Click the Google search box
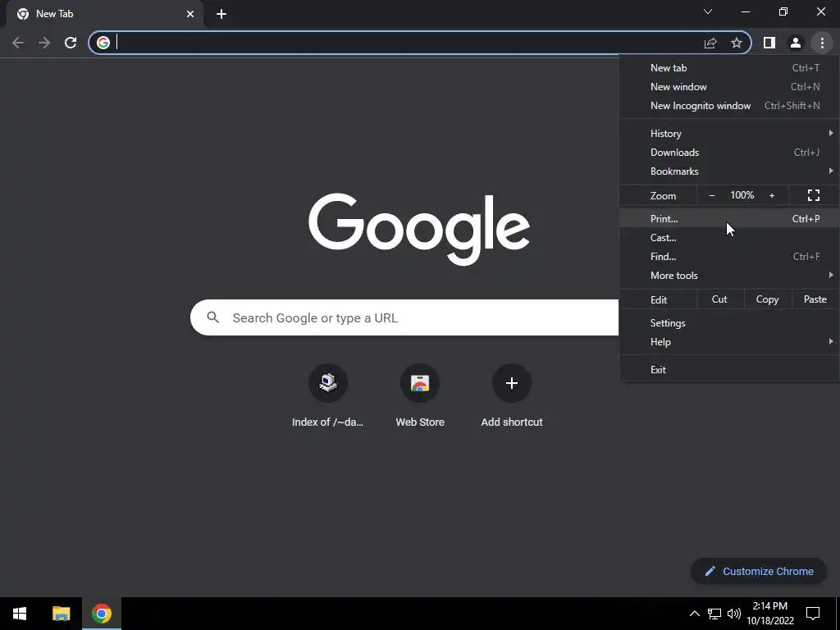 [x=404, y=317]
